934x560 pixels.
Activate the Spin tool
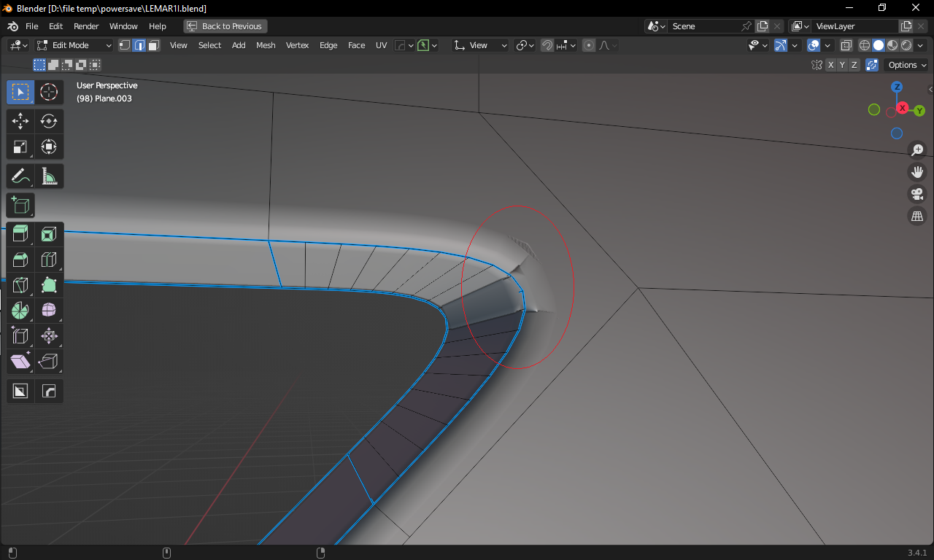(20, 311)
